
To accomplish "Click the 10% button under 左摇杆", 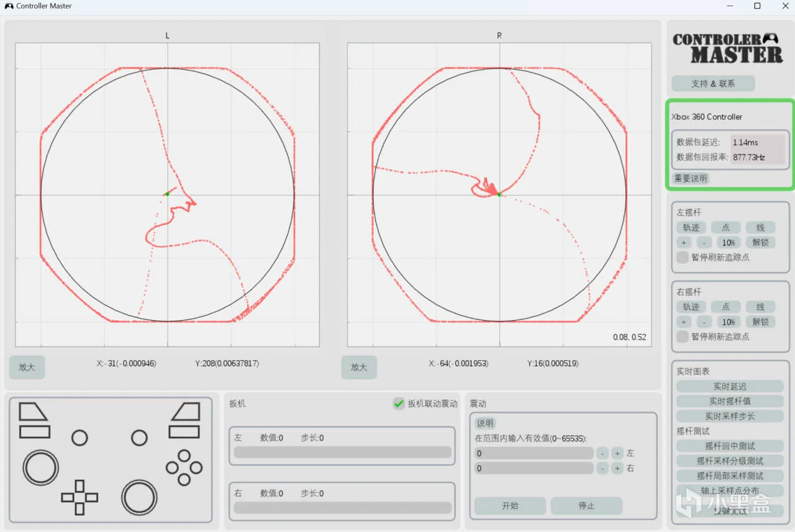I will pyautogui.click(x=729, y=243).
